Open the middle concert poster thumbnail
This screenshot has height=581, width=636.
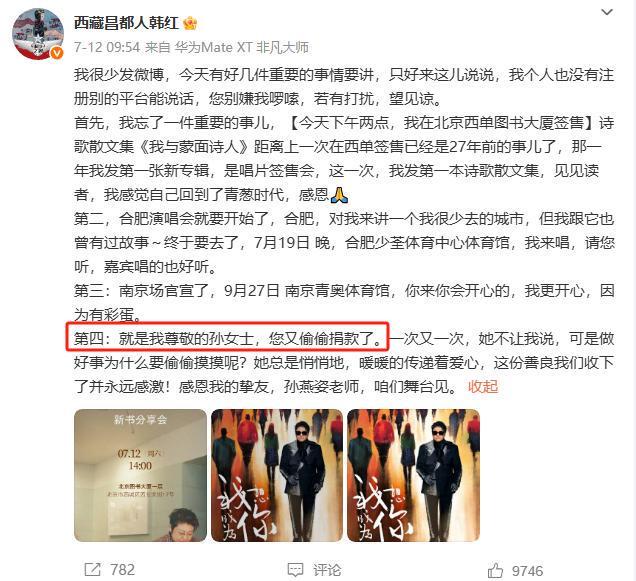click(277, 475)
